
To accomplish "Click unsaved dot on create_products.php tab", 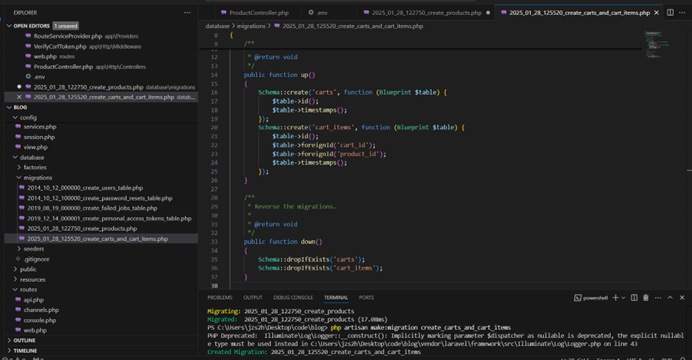I will [x=488, y=13].
